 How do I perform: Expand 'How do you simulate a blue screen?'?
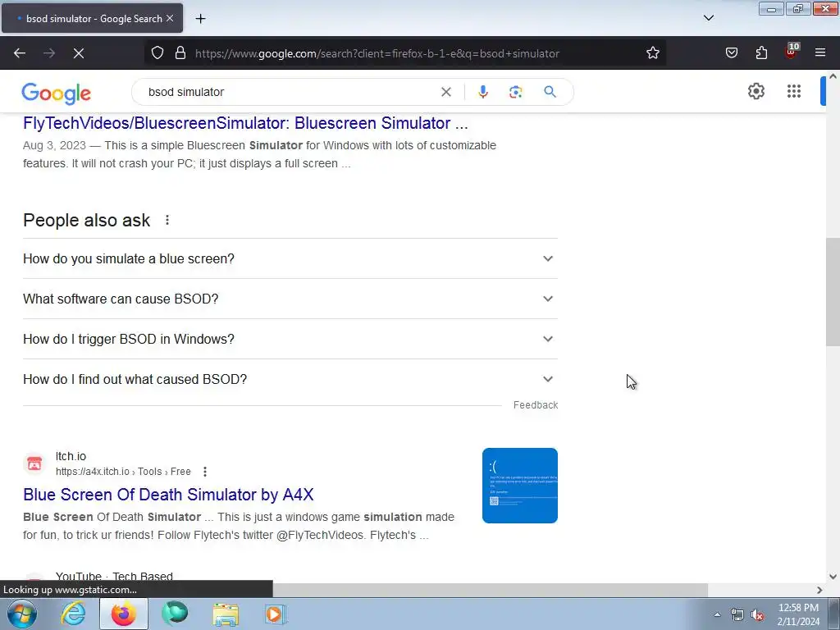click(290, 258)
